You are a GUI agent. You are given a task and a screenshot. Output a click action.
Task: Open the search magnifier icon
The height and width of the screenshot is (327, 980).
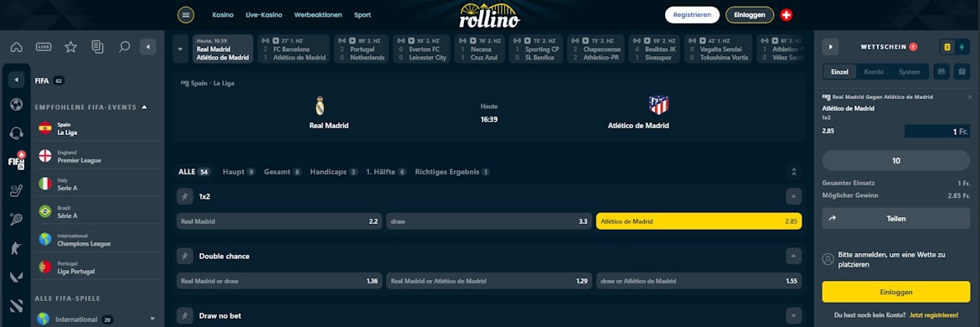(x=124, y=47)
